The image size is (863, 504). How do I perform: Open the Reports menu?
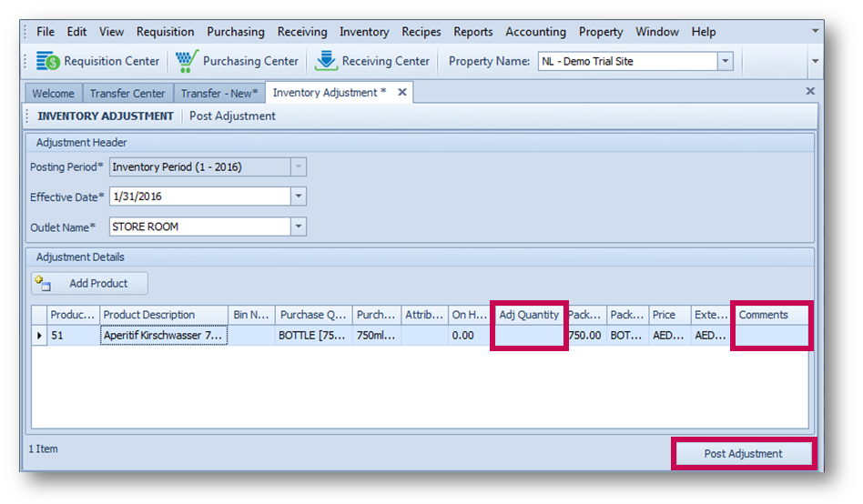tap(472, 32)
